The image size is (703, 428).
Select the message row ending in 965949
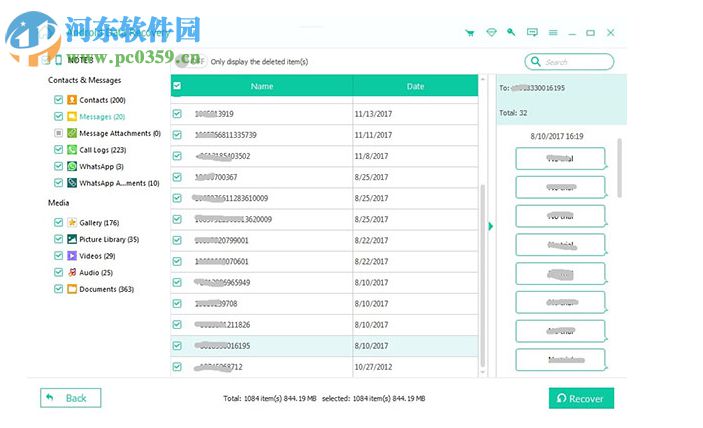coord(324,282)
